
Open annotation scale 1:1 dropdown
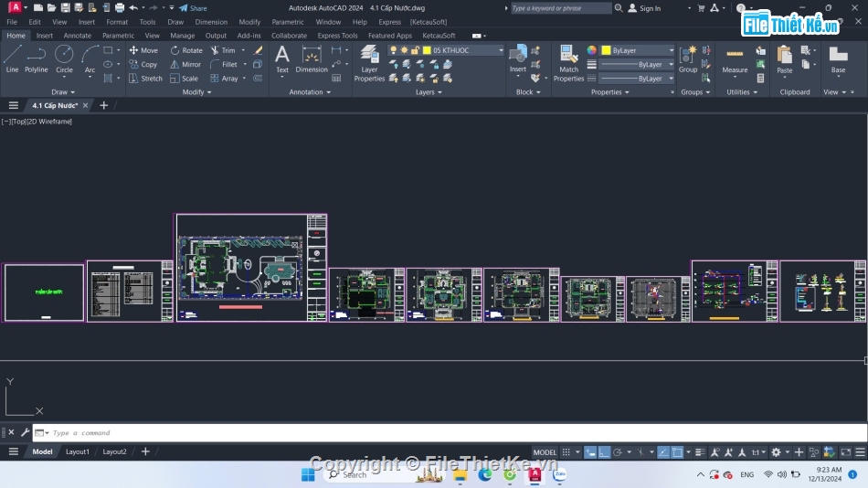point(758,452)
